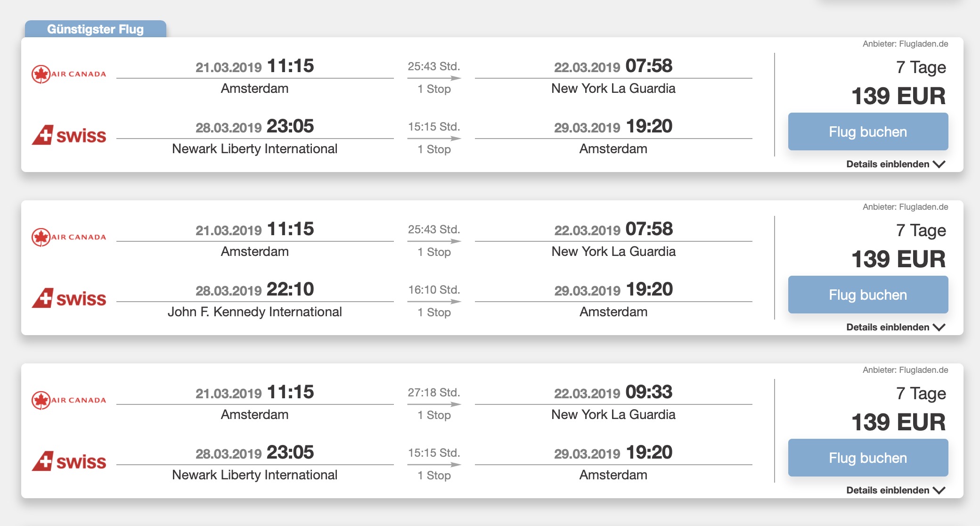The height and width of the screenshot is (526, 980).
Task: Click first card's Anbieter: Flugladen.de label
Action: [x=905, y=44]
